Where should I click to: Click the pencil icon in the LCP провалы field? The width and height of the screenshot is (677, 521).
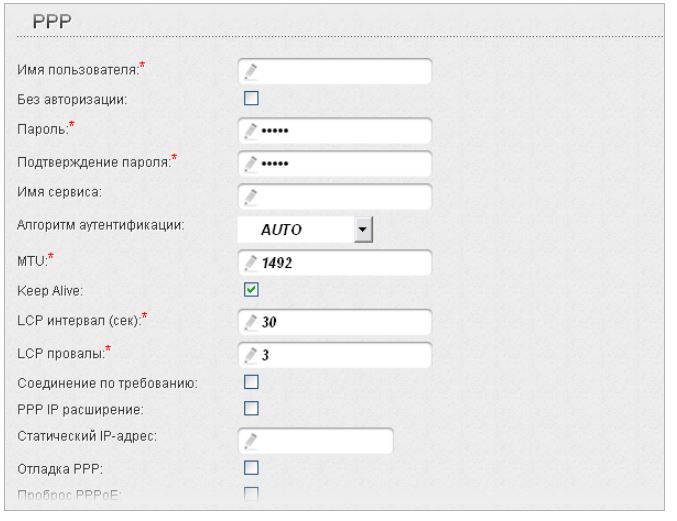251,355
